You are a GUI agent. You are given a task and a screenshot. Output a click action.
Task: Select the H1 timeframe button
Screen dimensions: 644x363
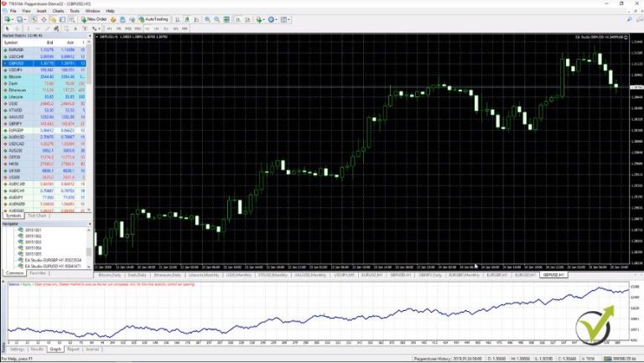tap(148, 28)
